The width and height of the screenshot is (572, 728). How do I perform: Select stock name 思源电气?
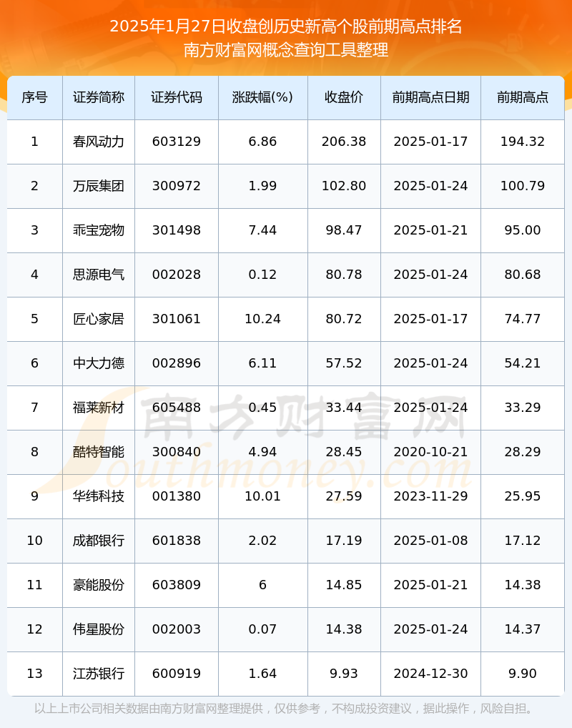pos(99,275)
